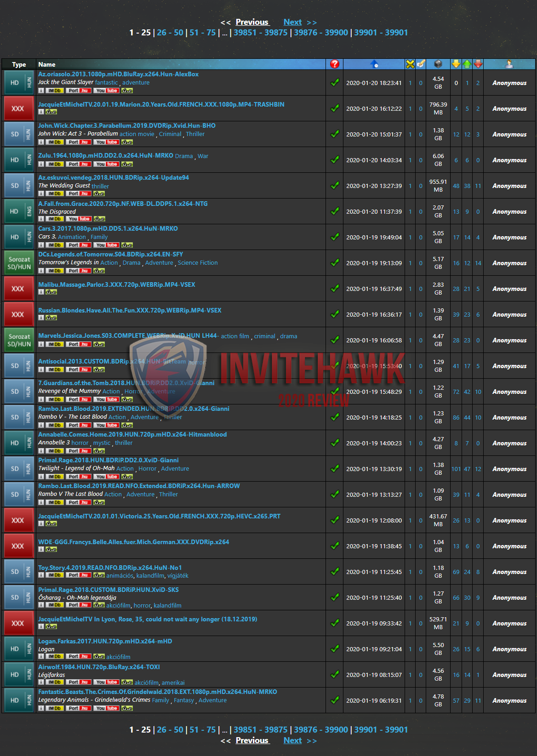The image size is (537, 756).
Task: Click the Next link below the table
Action: point(292,740)
